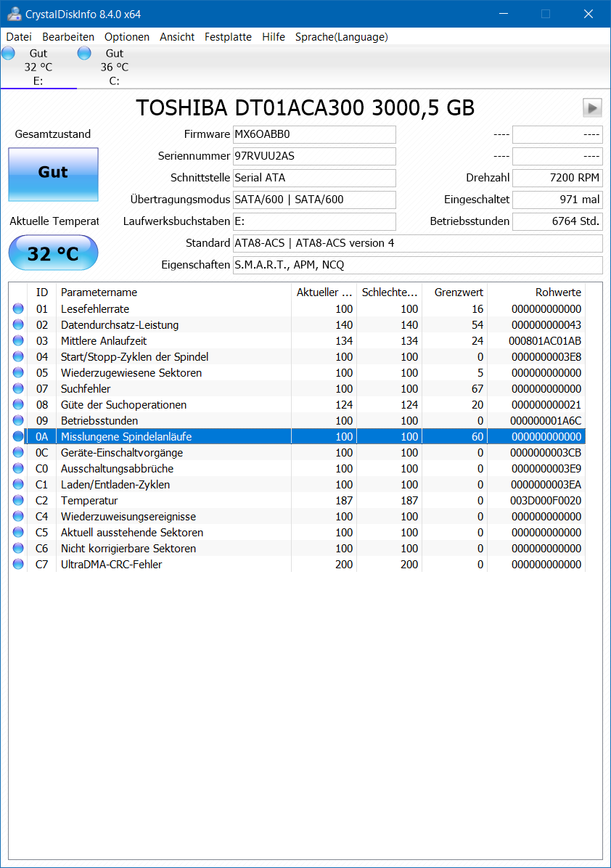The width and height of the screenshot is (611, 868).
Task: Select the Wiederzugewiesene Sektoren parameter name
Action: [x=131, y=372]
